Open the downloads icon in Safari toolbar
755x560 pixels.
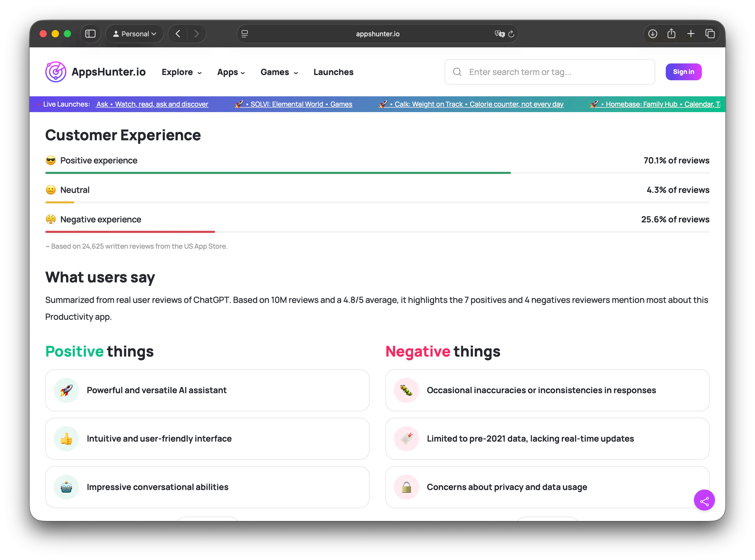coord(653,34)
